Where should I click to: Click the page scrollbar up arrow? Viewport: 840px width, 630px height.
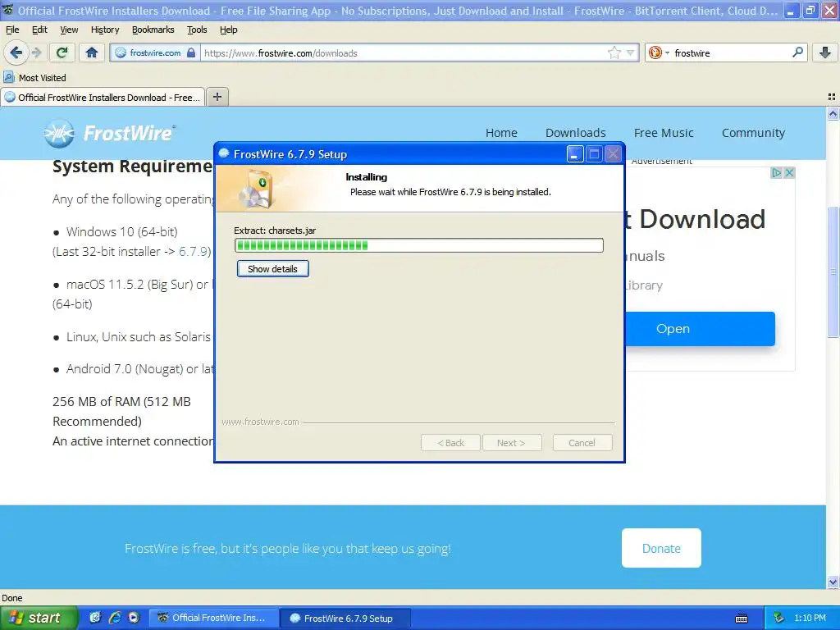(833, 113)
